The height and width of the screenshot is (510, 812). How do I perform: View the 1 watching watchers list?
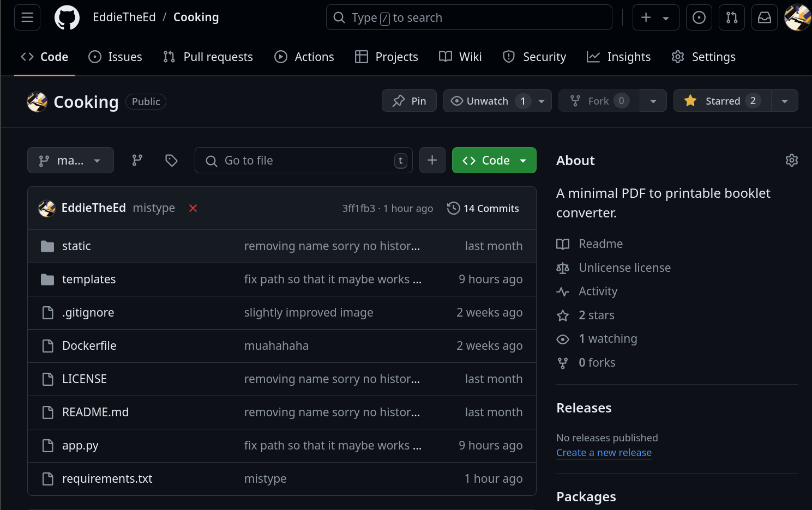[x=597, y=339]
